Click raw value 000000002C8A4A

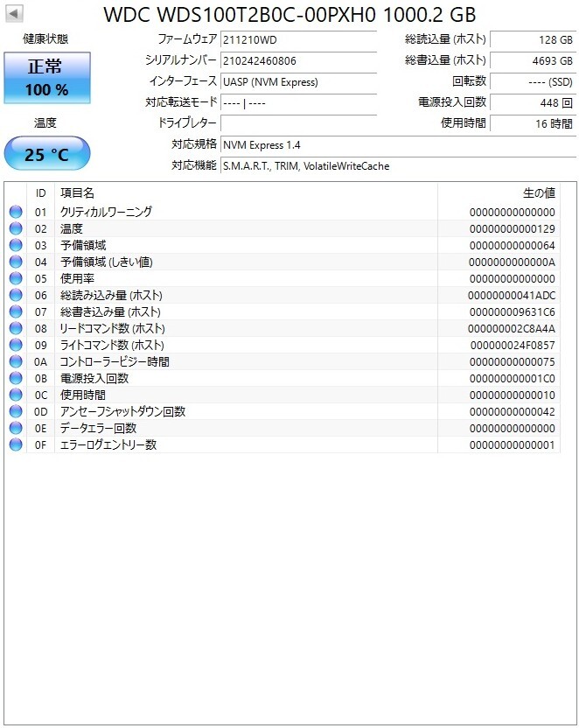512,329
